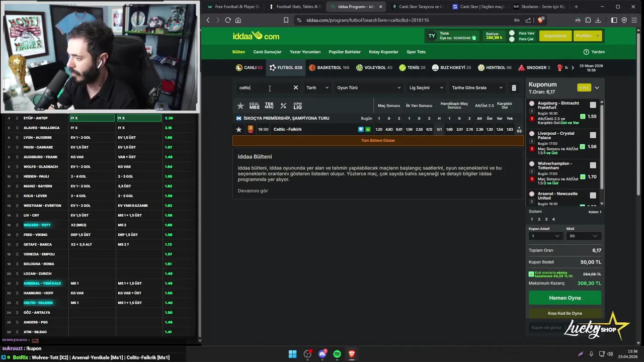
Task: Check Arsenal - Newcastle United coupon checkbox
Action: tap(593, 196)
